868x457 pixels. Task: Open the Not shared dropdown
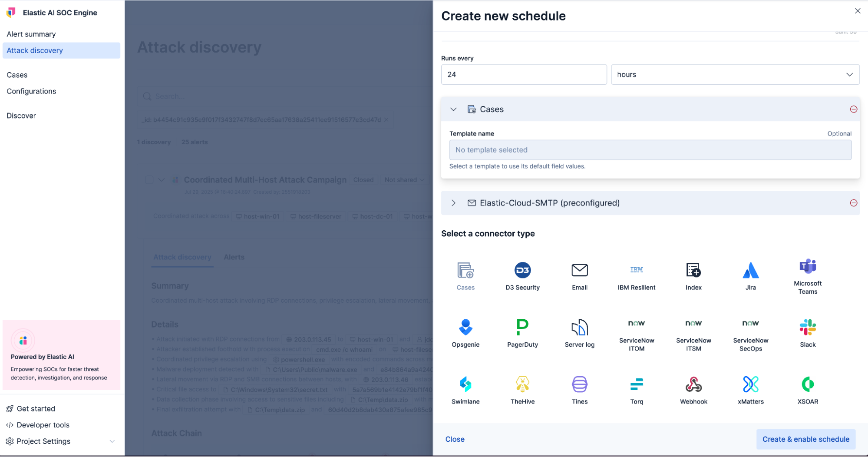point(404,180)
